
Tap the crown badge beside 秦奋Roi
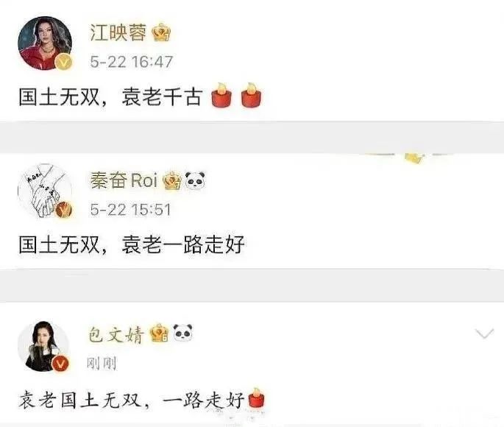pos(172,180)
